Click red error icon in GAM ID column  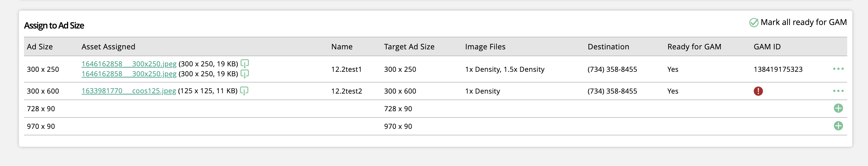(758, 91)
